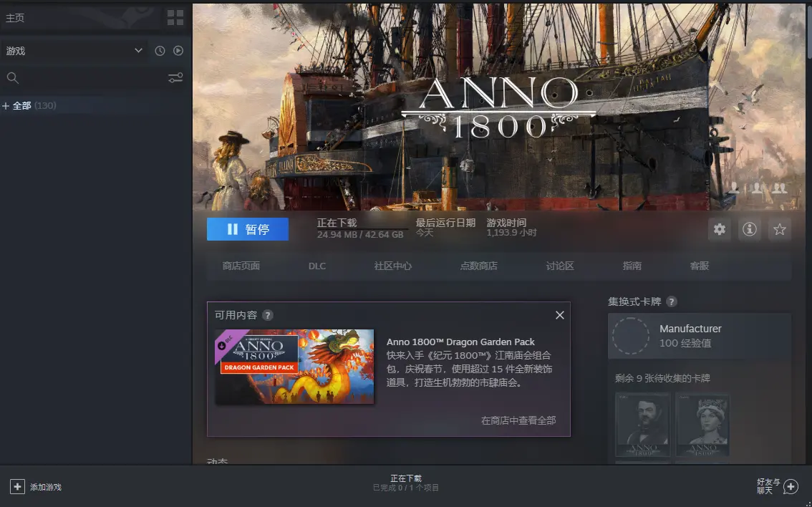Switch to the collections grid view icon
Viewport: 812px width, 507px height.
(x=175, y=18)
